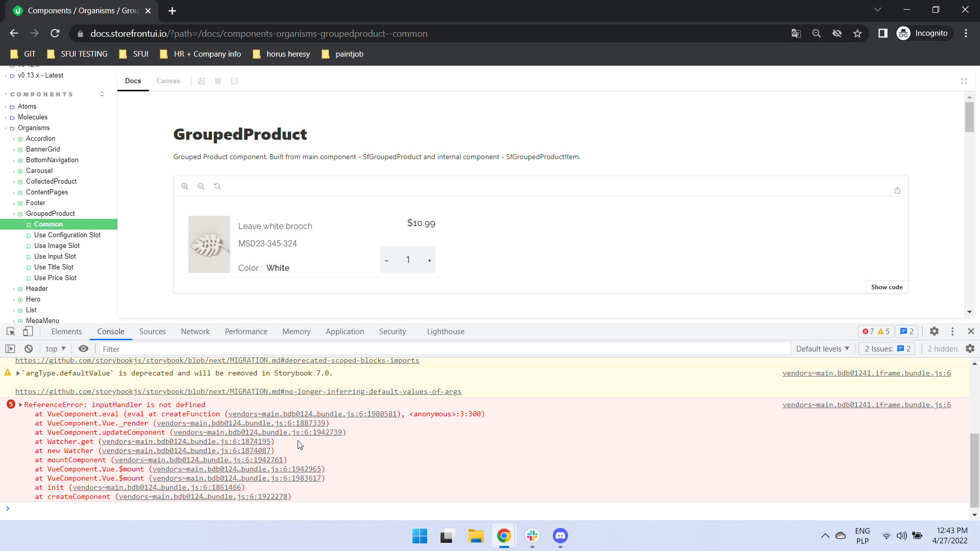The height and width of the screenshot is (551, 980).
Task: Reset zoom in the GroupedProduct preview
Action: click(217, 186)
